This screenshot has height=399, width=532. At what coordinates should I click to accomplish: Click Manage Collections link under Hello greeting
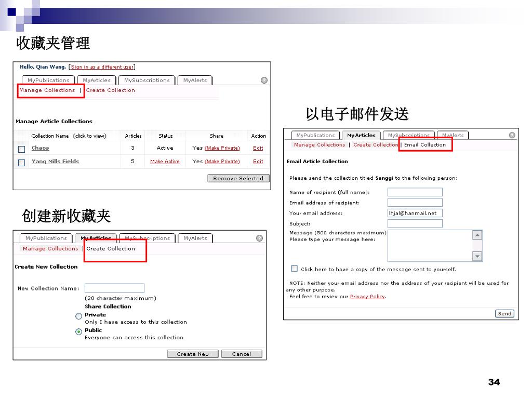[x=47, y=90]
